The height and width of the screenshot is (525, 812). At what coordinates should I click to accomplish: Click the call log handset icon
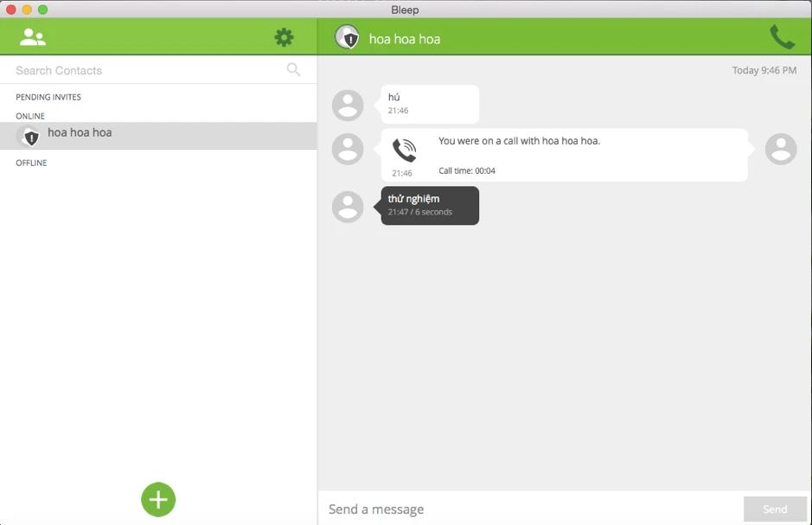[x=404, y=150]
